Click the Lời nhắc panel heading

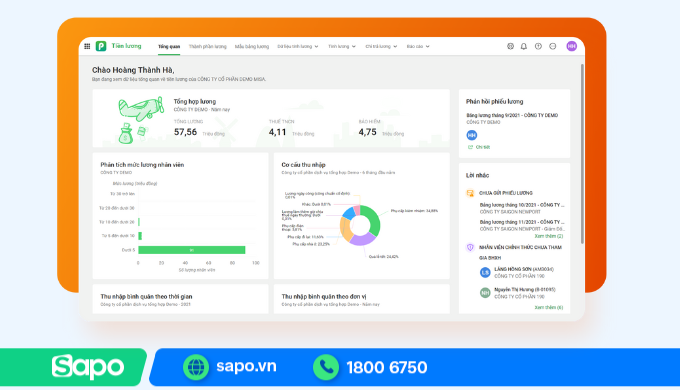(477, 175)
